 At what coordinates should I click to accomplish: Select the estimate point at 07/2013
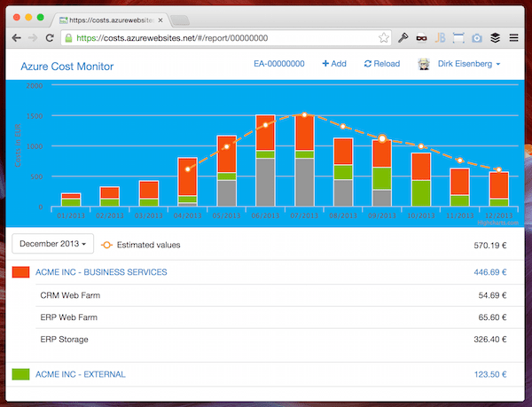tap(304, 115)
